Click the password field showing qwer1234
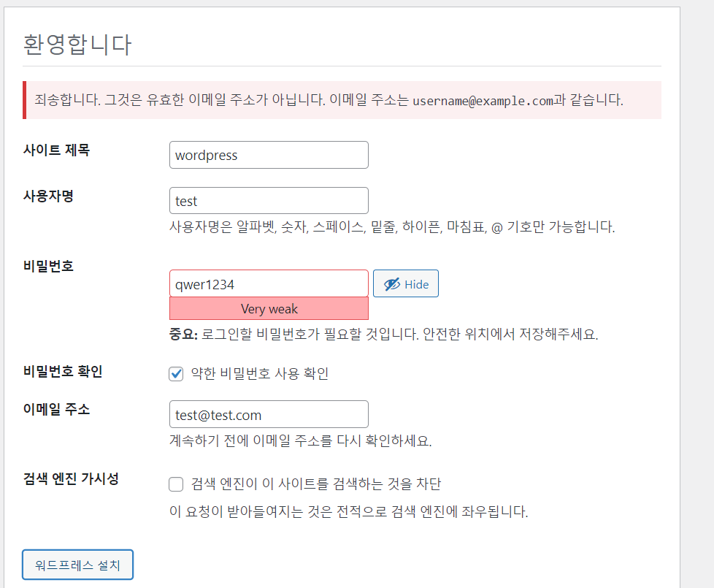 [269, 283]
